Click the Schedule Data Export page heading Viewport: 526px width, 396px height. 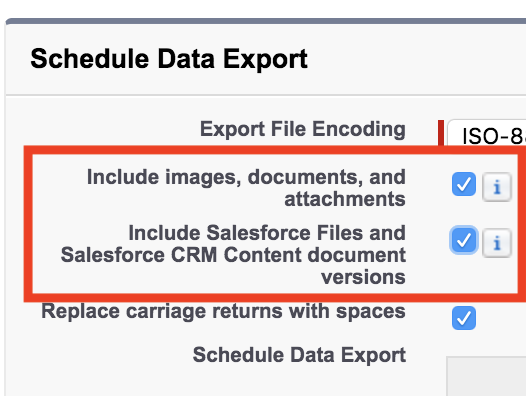point(169,59)
